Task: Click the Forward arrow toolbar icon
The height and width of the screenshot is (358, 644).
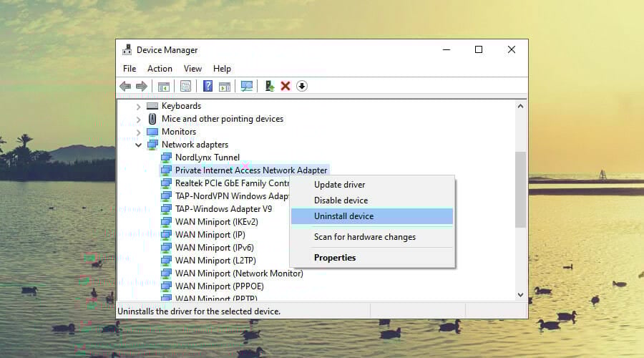Action: click(142, 87)
